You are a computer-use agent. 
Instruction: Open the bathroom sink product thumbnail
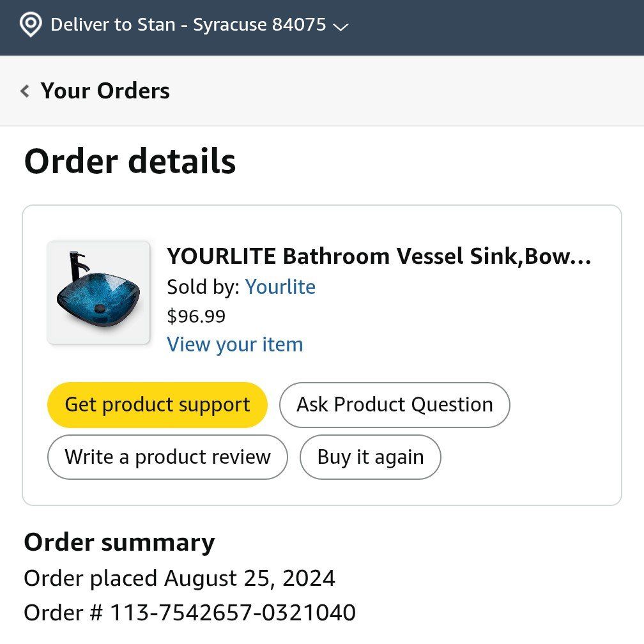pyautogui.click(x=98, y=291)
